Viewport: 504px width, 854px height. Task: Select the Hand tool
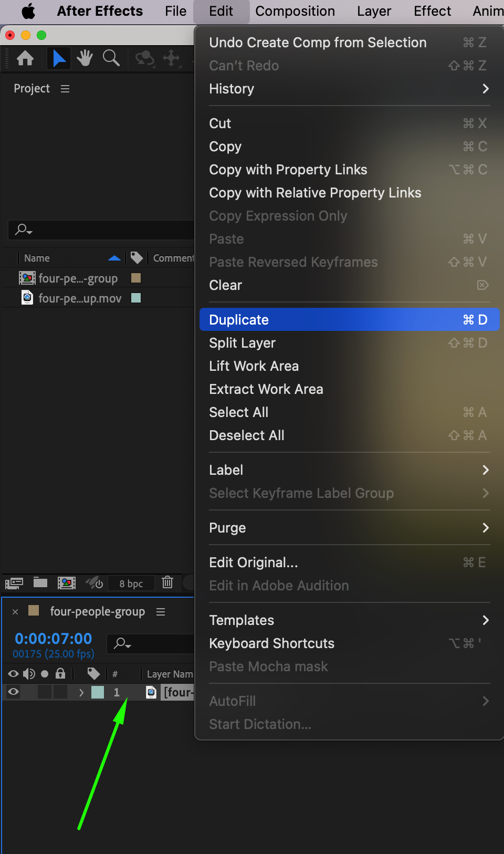85,58
